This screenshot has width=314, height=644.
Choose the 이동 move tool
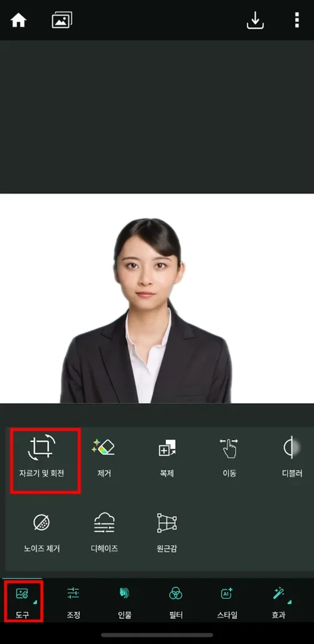click(229, 457)
